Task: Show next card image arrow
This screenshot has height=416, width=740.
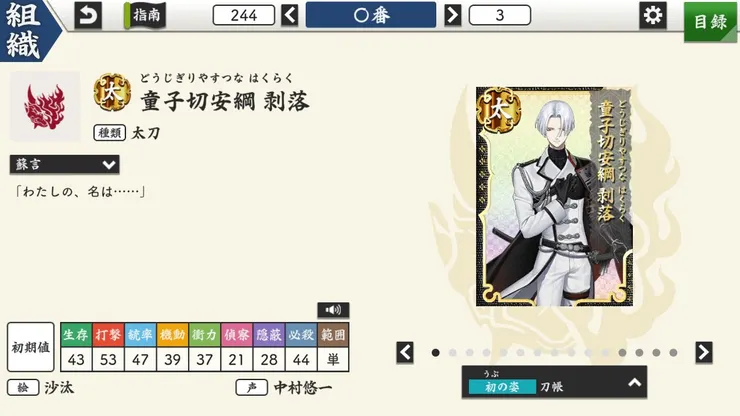Action: pos(704,352)
